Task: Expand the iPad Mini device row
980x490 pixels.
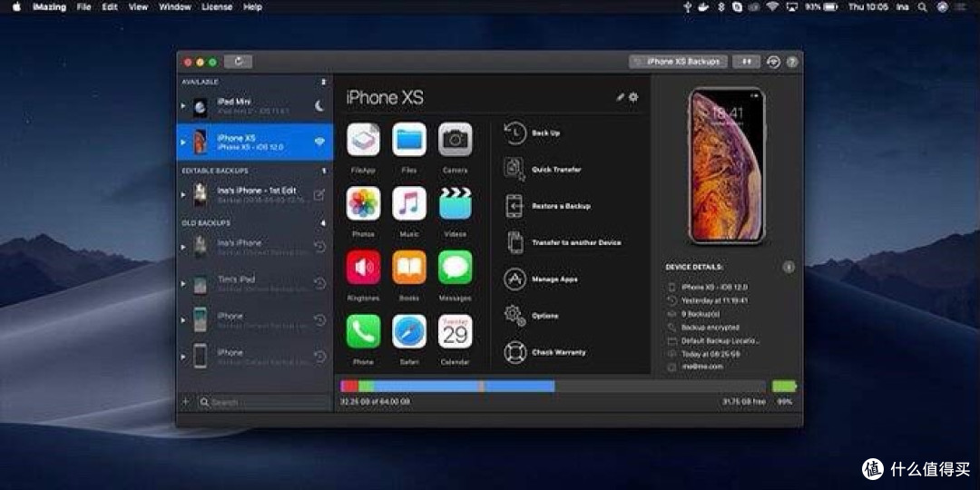Action: pos(183,106)
